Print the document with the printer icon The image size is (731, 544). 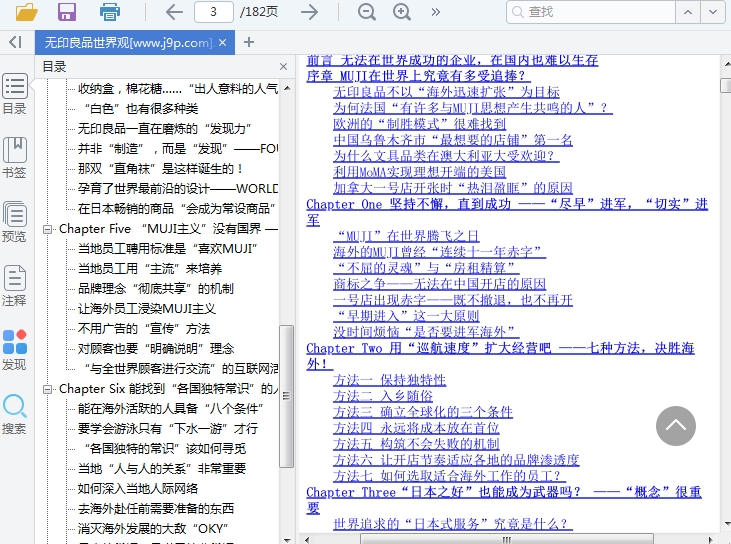110,12
